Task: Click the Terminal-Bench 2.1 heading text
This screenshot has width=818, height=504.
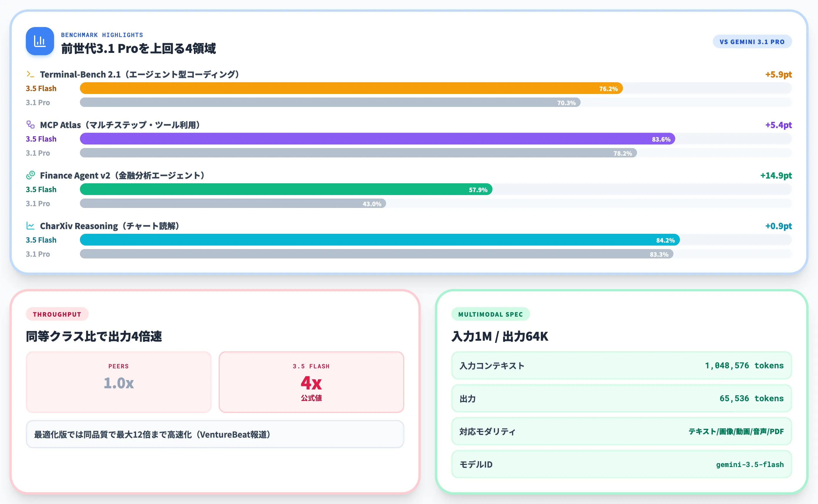Action: [x=140, y=74]
